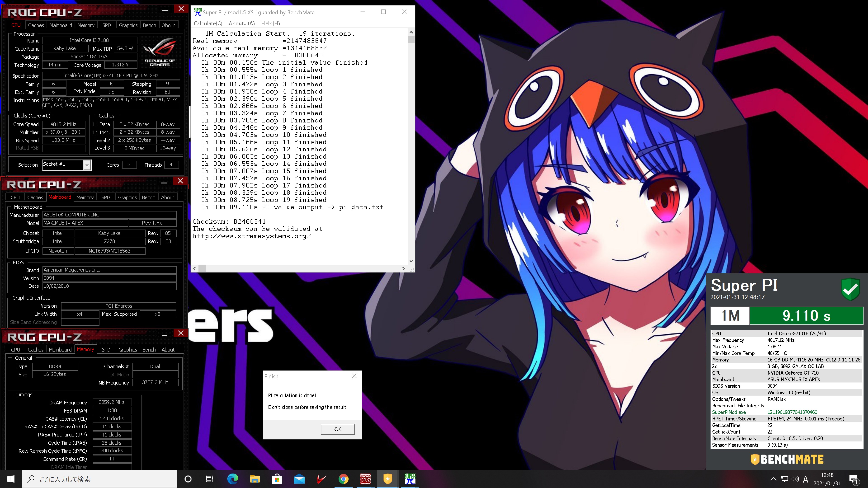Switch to Memory tab in top CPU-Z window
The height and width of the screenshot is (488, 868).
point(86,25)
